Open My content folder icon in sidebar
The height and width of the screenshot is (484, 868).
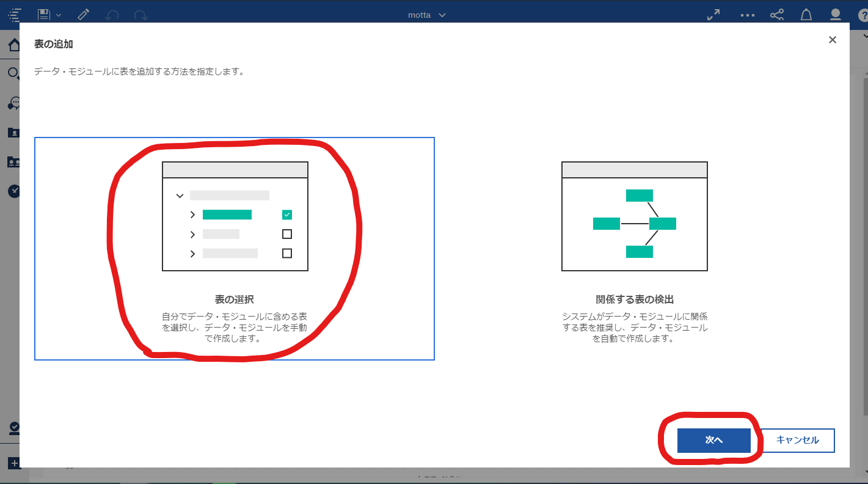coord(13,133)
